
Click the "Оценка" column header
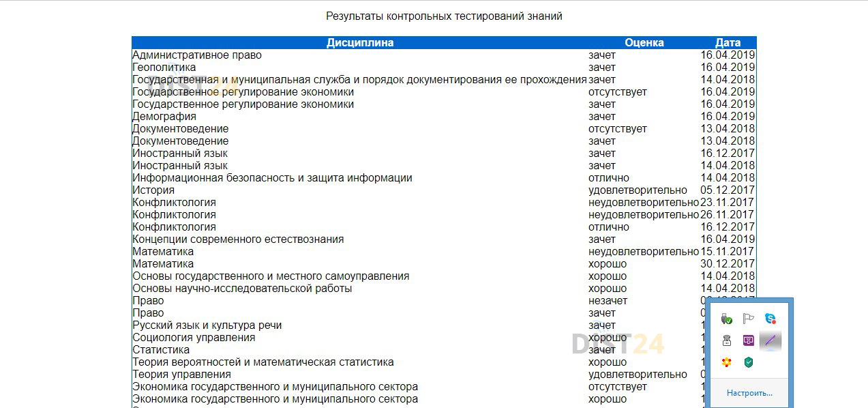click(x=644, y=42)
